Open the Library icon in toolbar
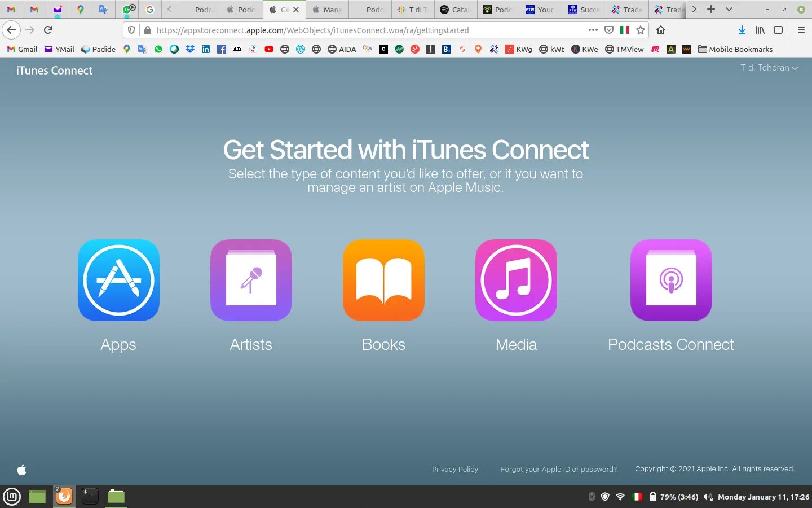The width and height of the screenshot is (812, 508). 760,30
